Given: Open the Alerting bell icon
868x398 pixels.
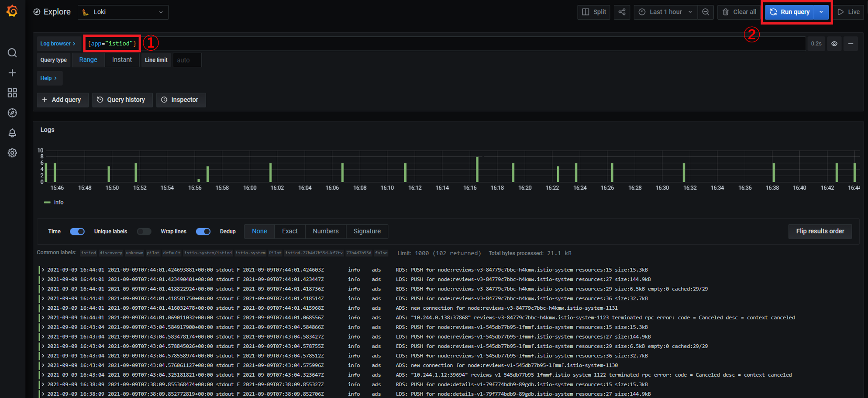Looking at the screenshot, I should coord(12,133).
